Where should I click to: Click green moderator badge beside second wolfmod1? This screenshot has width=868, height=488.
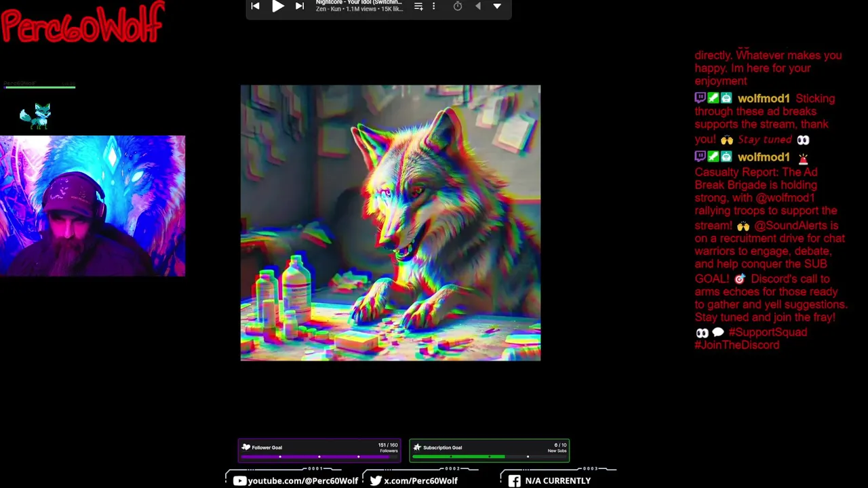pos(713,157)
